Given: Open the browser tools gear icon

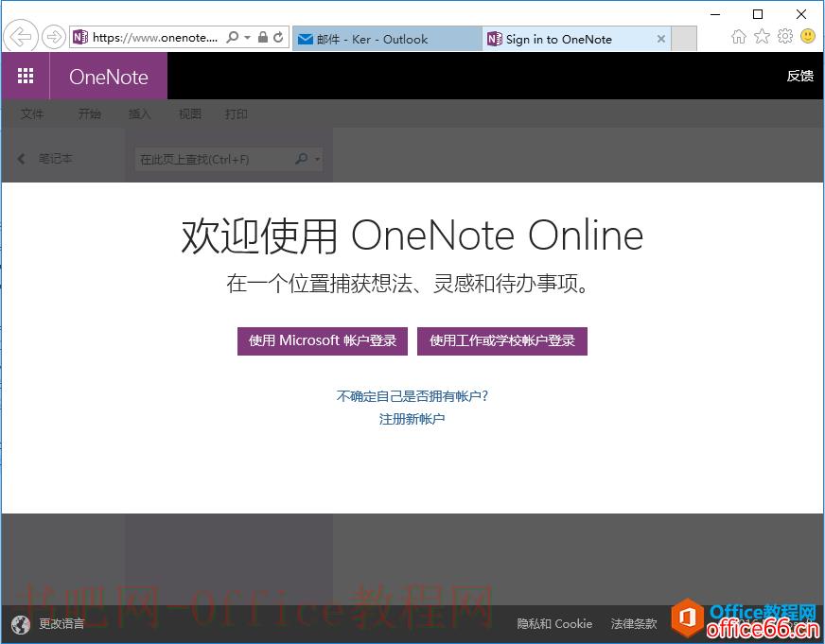Looking at the screenshot, I should 785,36.
